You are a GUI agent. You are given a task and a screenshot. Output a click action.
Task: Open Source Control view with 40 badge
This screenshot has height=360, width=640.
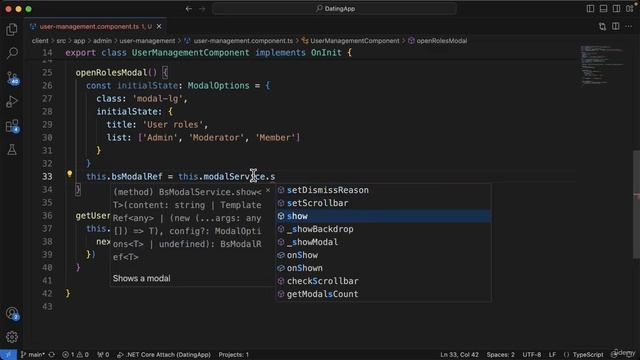pos(12,78)
